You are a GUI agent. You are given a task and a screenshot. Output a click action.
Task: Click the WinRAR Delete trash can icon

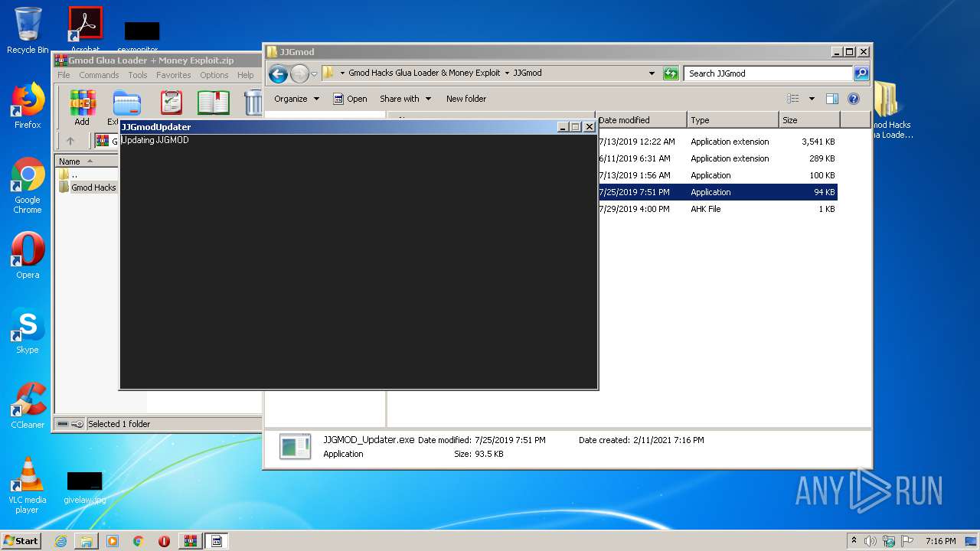tap(253, 103)
